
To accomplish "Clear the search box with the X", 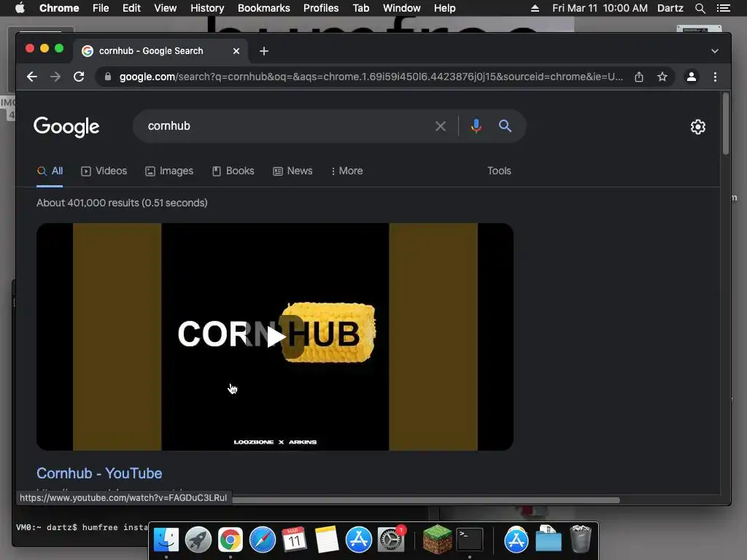I will pos(440,126).
